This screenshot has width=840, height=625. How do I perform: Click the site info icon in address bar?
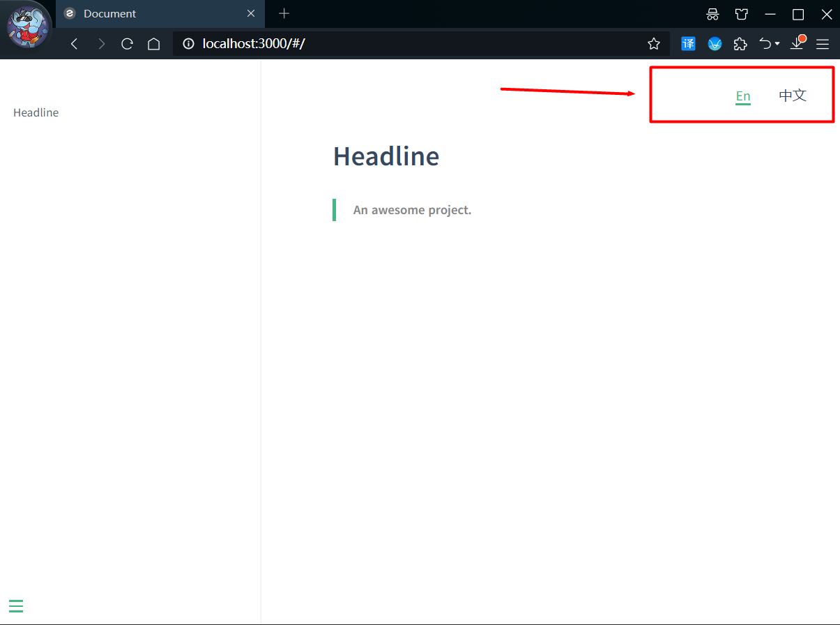pyautogui.click(x=188, y=44)
